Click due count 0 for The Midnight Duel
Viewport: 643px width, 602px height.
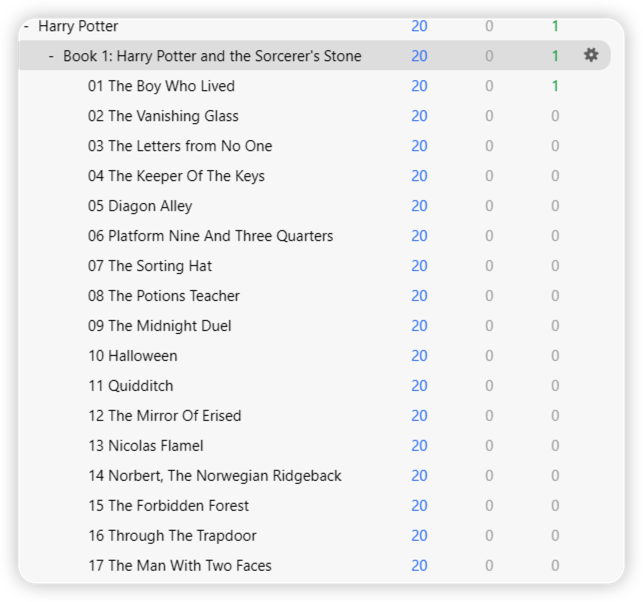point(555,326)
